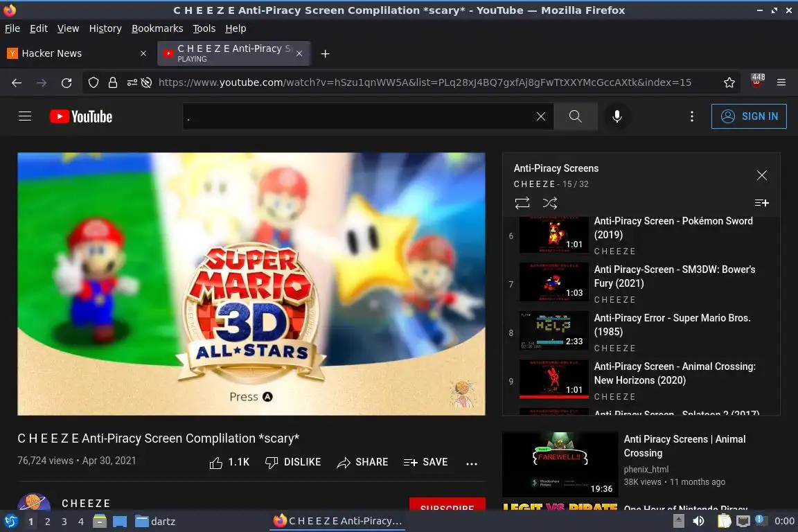This screenshot has height=532, width=798.
Task: Go to YouTube home via logo
Action: 81,116
